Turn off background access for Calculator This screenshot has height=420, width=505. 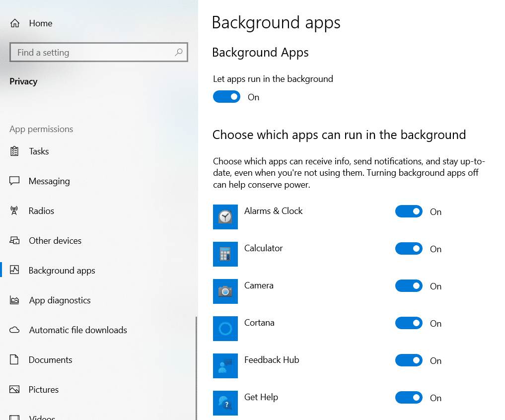point(408,249)
